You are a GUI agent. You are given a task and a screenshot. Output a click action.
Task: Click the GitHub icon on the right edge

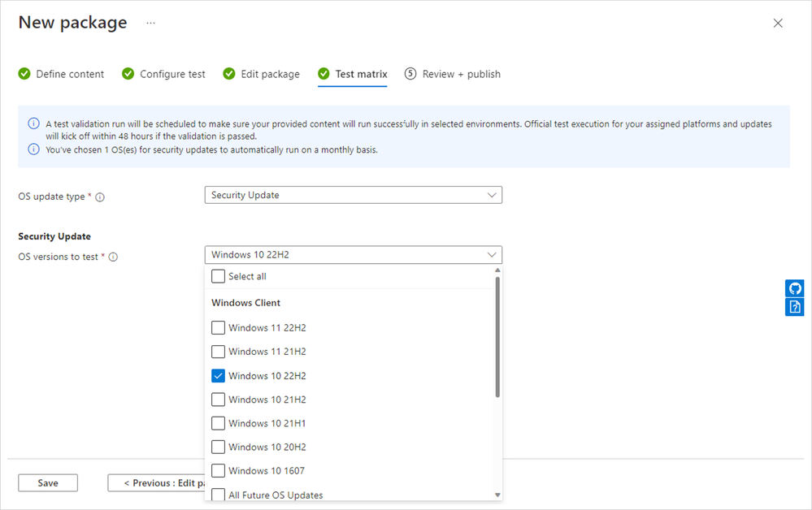[794, 288]
